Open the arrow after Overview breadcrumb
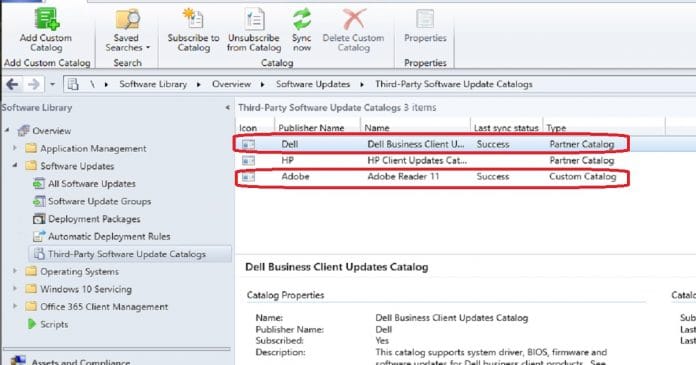The height and width of the screenshot is (365, 696). click(x=262, y=84)
